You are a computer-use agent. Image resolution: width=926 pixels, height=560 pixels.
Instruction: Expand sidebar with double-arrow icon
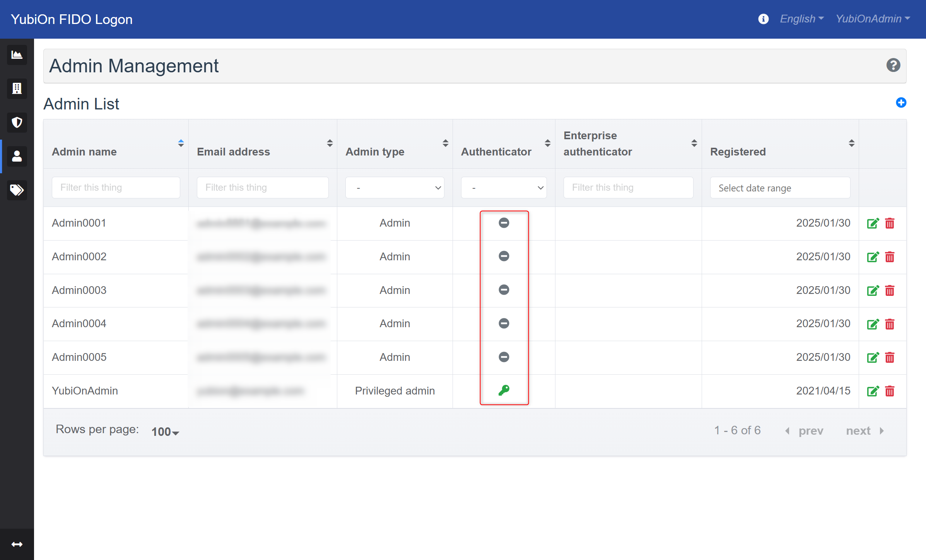(17, 544)
